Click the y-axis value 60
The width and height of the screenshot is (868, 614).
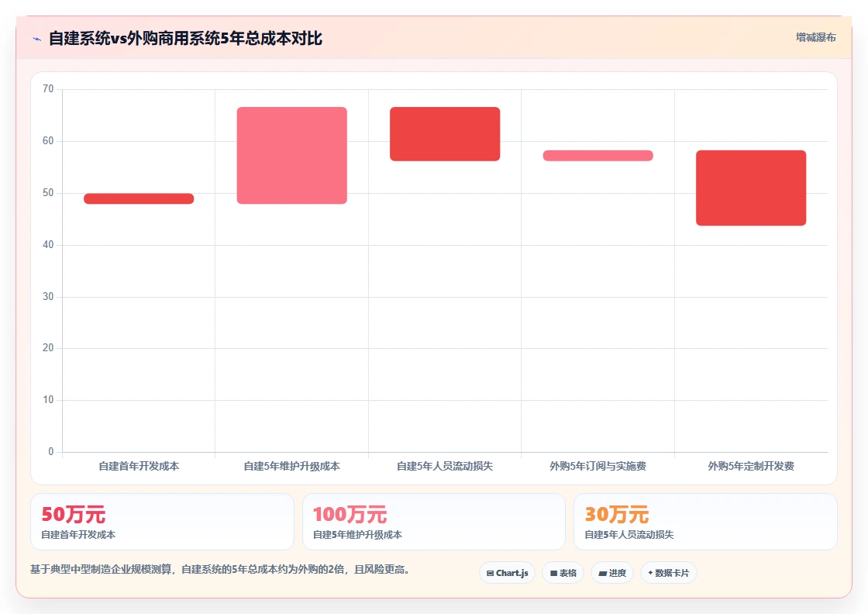tap(48, 141)
